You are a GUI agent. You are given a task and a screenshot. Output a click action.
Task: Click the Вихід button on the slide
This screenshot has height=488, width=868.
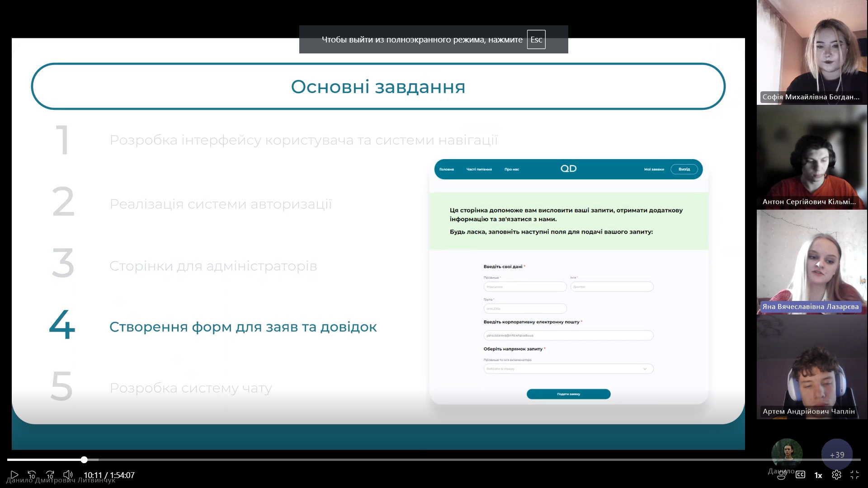(x=684, y=169)
